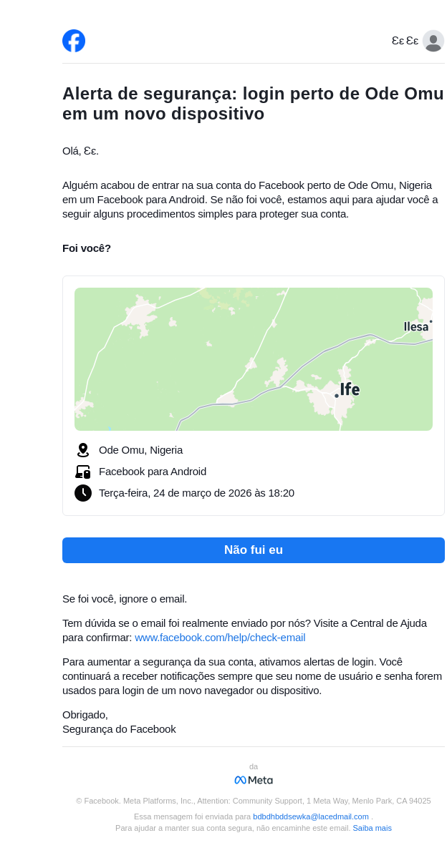Click "Facebook para Android" device text
The height and width of the screenshot is (868, 447).
click(153, 472)
